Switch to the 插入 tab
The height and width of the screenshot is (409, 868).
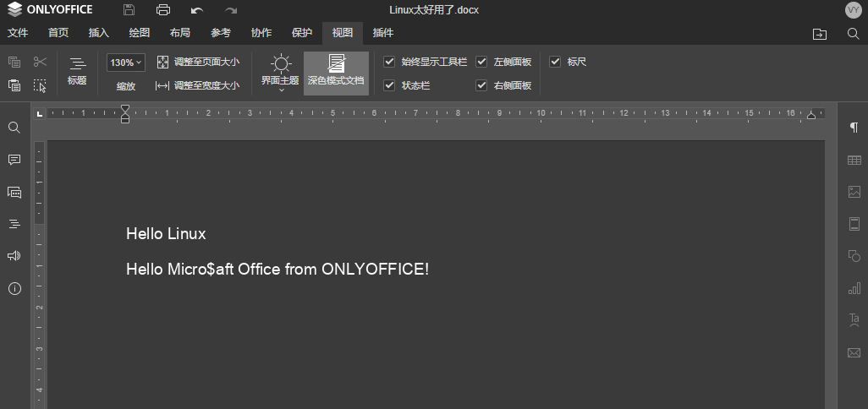[x=99, y=33]
